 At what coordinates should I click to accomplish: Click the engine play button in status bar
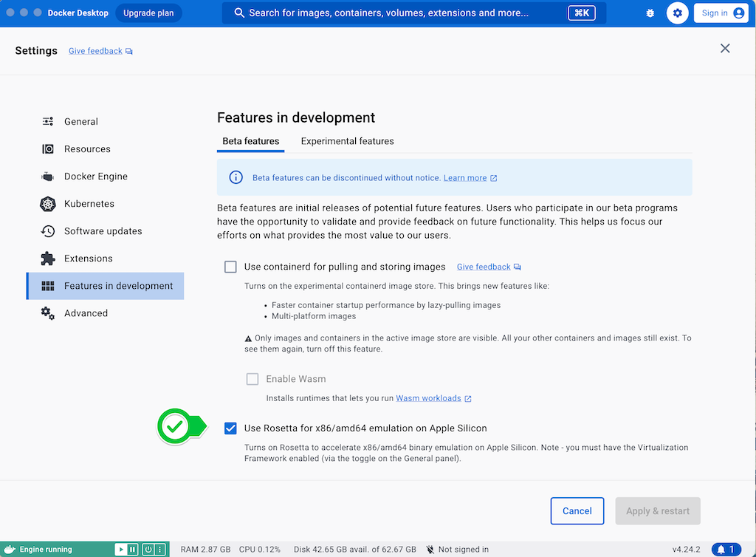tap(121, 550)
